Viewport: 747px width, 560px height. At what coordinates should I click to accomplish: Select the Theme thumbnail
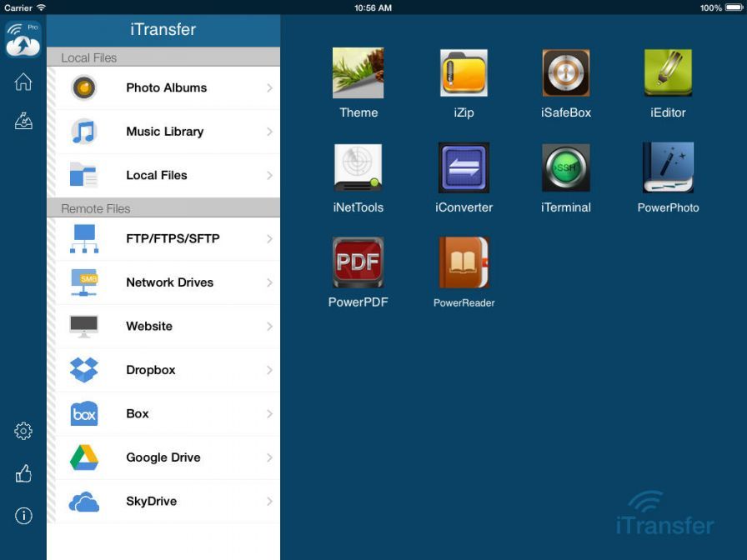click(x=358, y=73)
